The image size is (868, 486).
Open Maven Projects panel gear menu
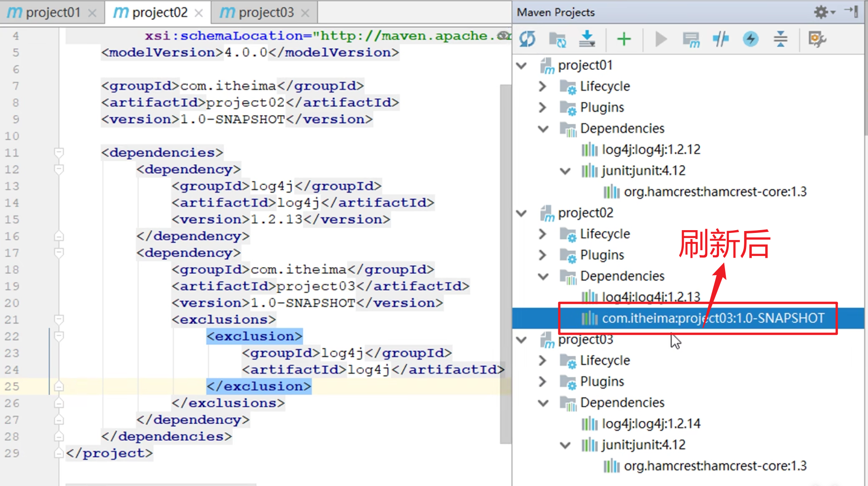pyautogui.click(x=824, y=12)
